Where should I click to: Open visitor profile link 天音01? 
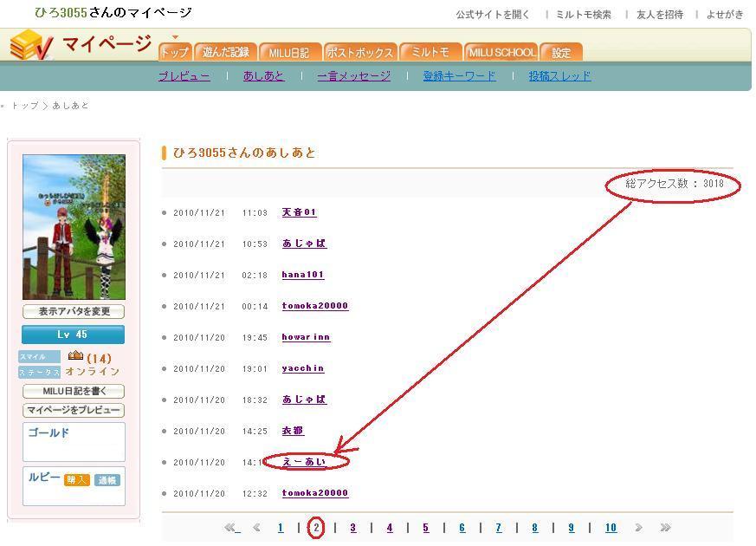[299, 212]
